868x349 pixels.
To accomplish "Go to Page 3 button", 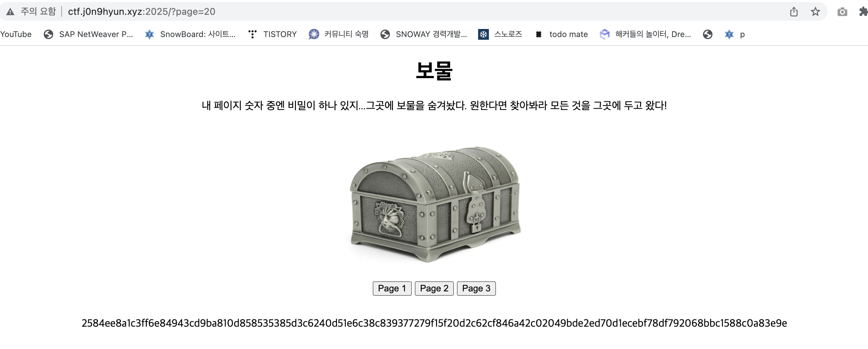I will [476, 288].
